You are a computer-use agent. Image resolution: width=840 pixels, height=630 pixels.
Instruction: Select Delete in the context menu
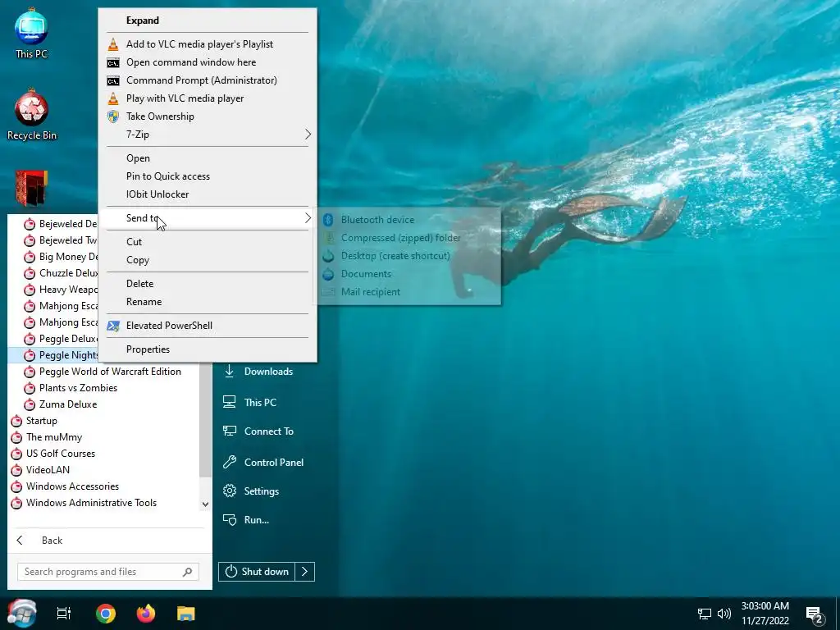tap(208, 283)
